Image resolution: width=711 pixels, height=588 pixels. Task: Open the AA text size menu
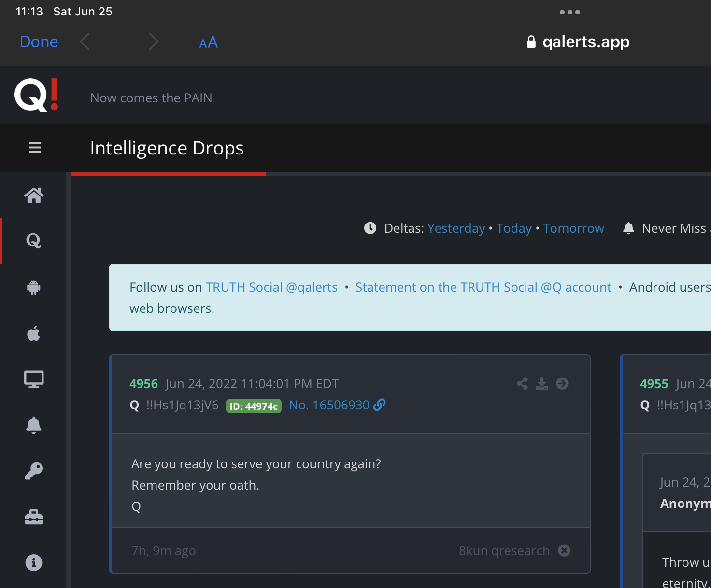pyautogui.click(x=208, y=42)
